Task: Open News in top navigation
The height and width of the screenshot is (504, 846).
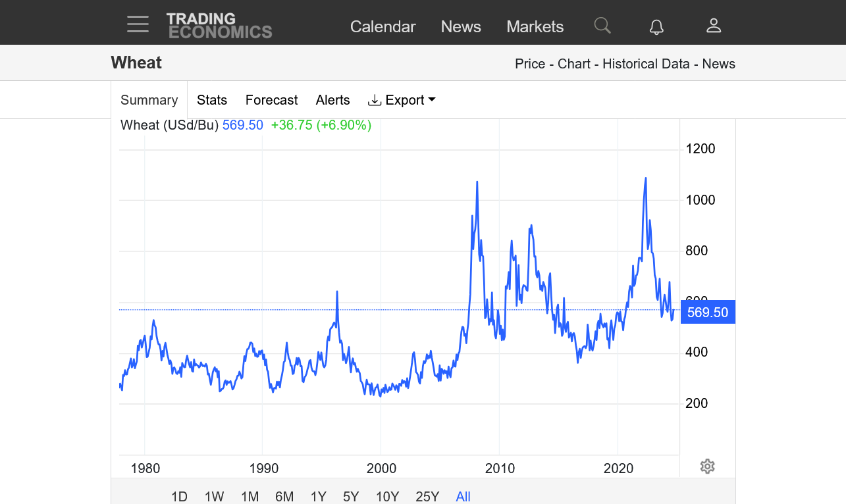Action: coord(461,26)
